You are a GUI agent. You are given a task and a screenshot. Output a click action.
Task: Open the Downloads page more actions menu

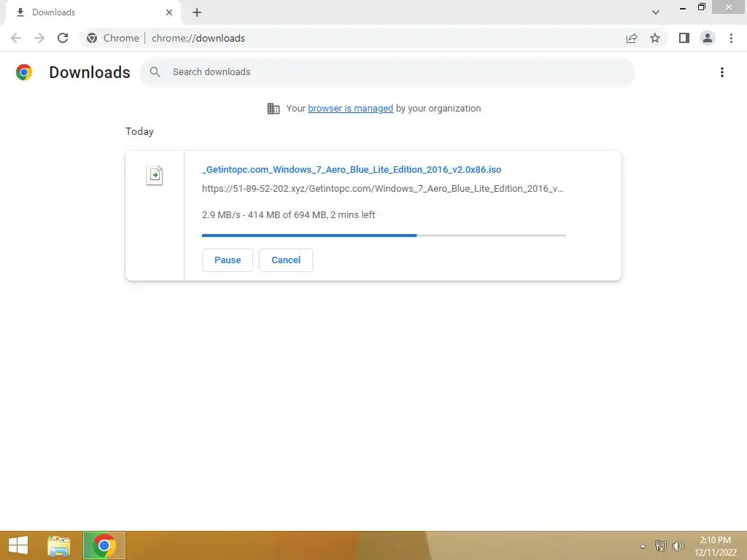click(722, 72)
